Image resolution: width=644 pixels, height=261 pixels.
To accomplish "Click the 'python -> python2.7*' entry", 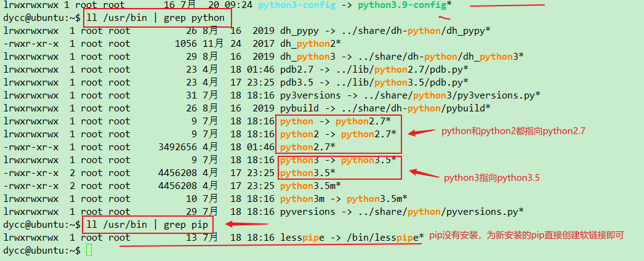I will coord(335,121).
